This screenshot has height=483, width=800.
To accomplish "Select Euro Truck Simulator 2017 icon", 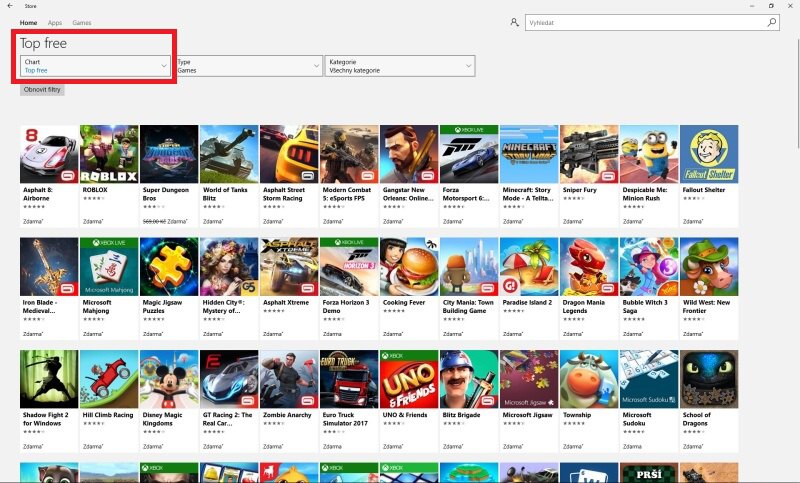I will 349,379.
